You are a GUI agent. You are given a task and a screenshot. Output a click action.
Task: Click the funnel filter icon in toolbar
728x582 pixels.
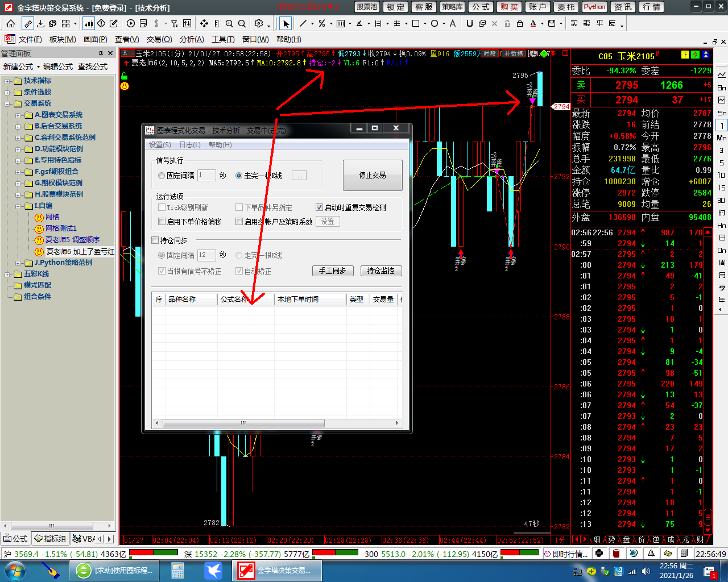coord(175,23)
